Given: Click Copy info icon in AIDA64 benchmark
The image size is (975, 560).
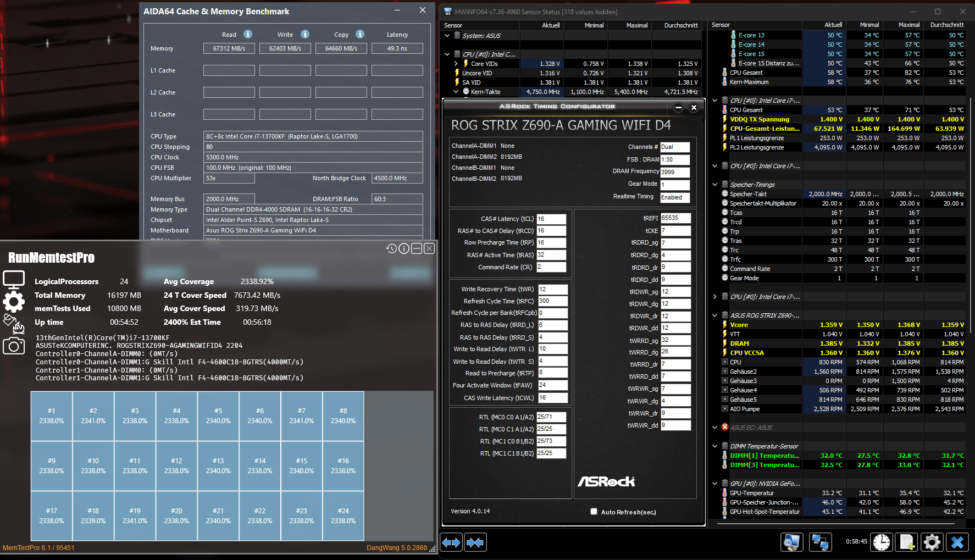Looking at the screenshot, I should 360,34.
